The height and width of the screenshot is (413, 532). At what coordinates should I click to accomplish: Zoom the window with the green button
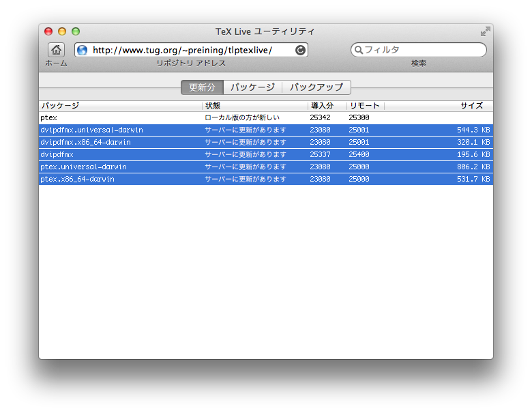pyautogui.click(x=76, y=31)
